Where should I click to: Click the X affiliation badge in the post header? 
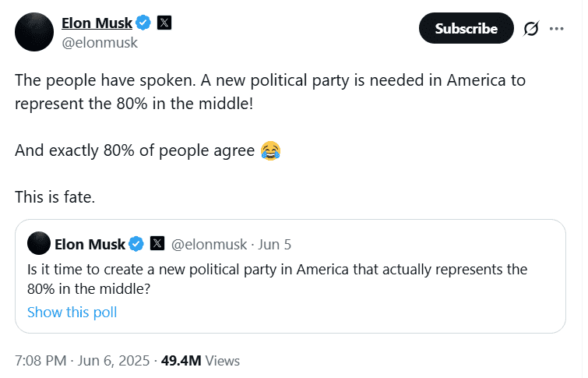tap(164, 23)
